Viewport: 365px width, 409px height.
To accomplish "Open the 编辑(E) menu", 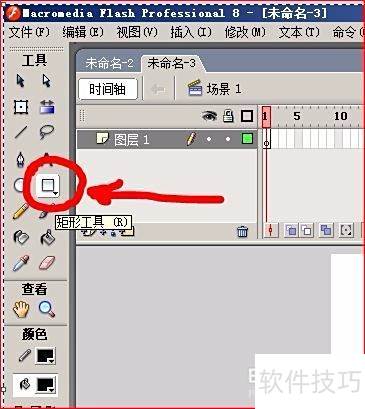I will pyautogui.click(x=83, y=32).
